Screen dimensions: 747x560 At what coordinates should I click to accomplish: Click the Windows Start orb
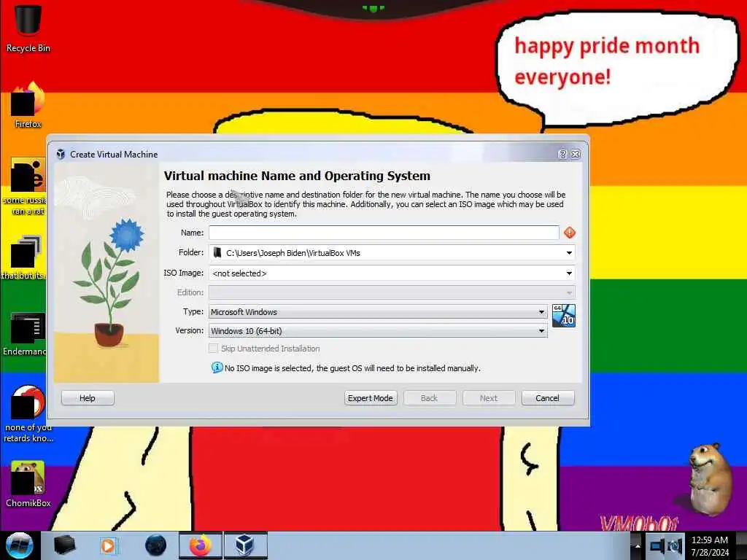point(19,545)
